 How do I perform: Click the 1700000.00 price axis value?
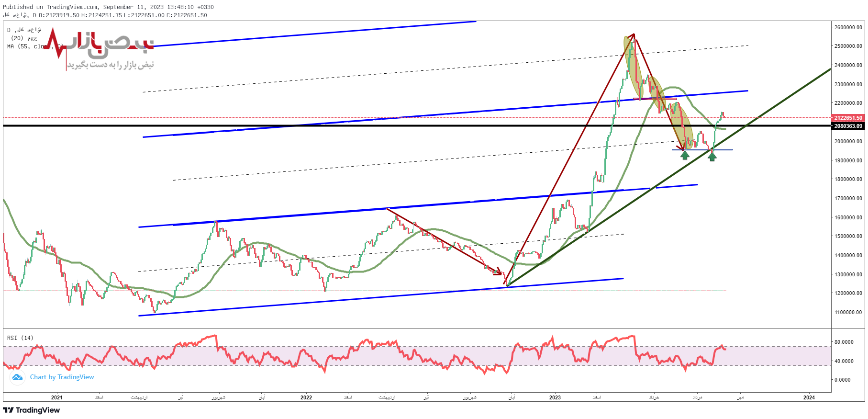click(848, 198)
